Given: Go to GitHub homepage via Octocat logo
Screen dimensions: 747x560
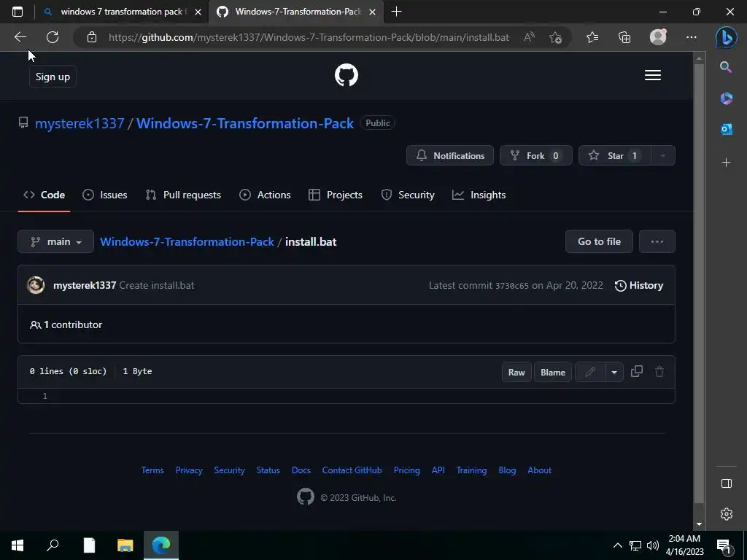Looking at the screenshot, I should point(347,75).
